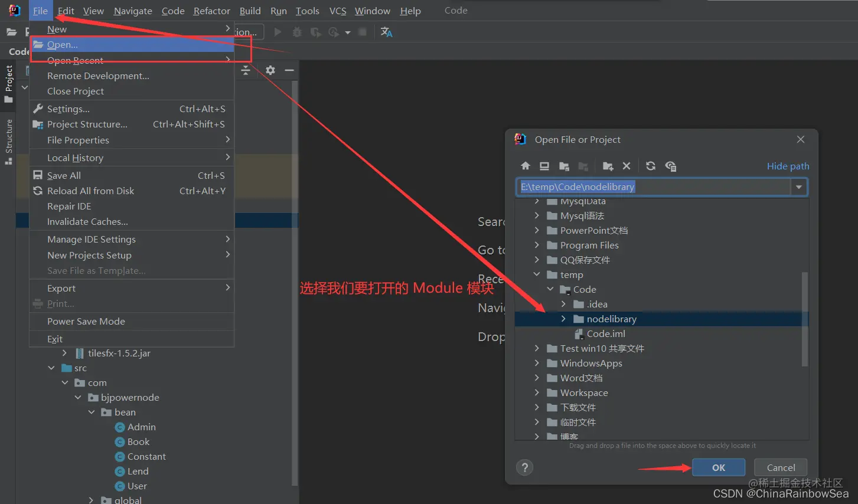This screenshot has height=504, width=858.
Task: Click the collapse all icon in Project panel
Action: tap(246, 70)
